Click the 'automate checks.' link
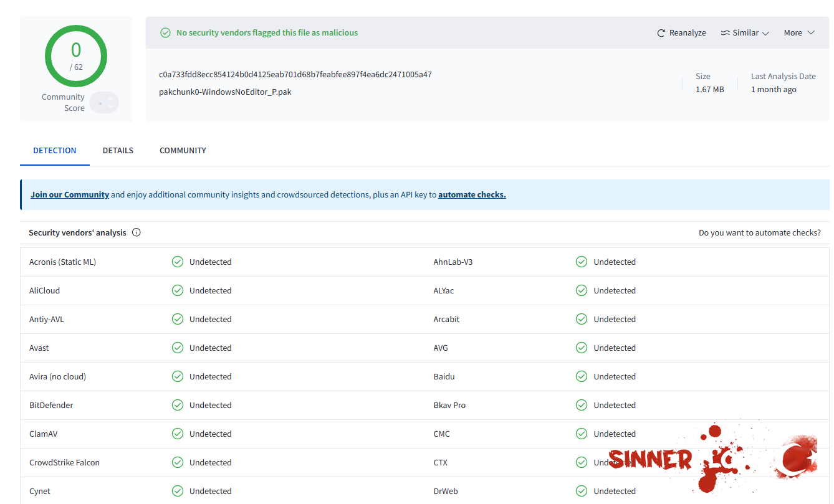834x504 pixels. (x=472, y=194)
